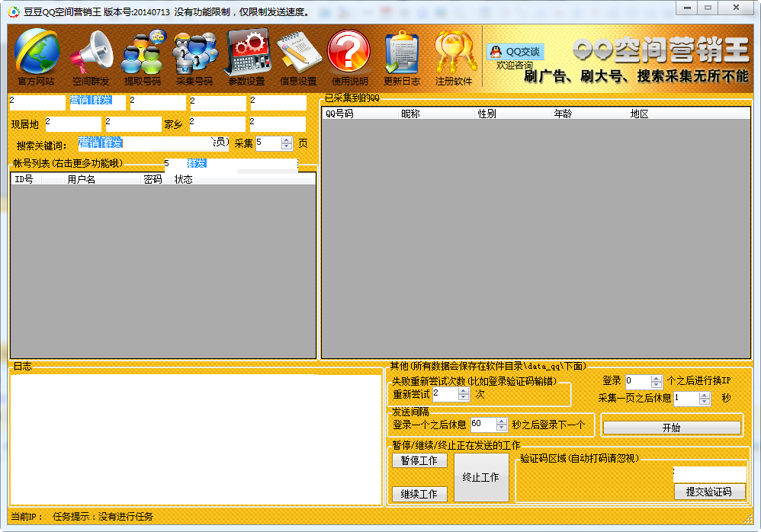Decrease 登录 count before IP change

click(x=657, y=385)
